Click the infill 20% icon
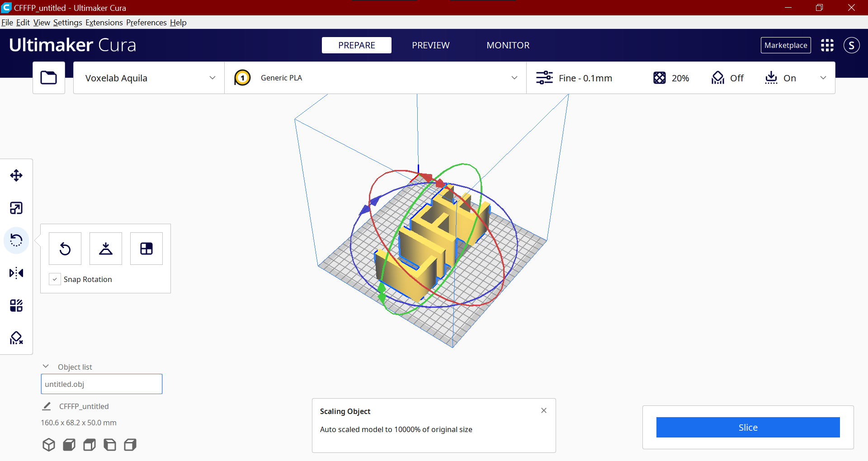This screenshot has height=461, width=868. pos(660,78)
